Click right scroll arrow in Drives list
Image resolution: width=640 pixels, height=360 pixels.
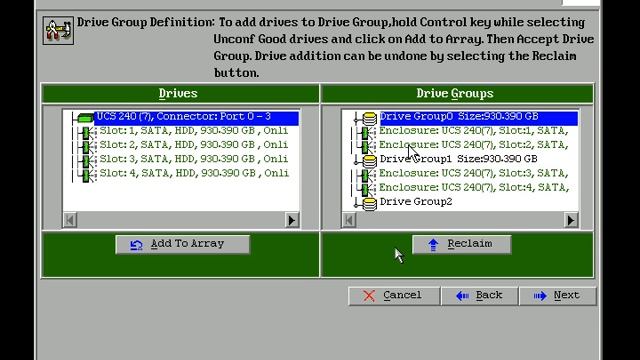pyautogui.click(x=291, y=220)
